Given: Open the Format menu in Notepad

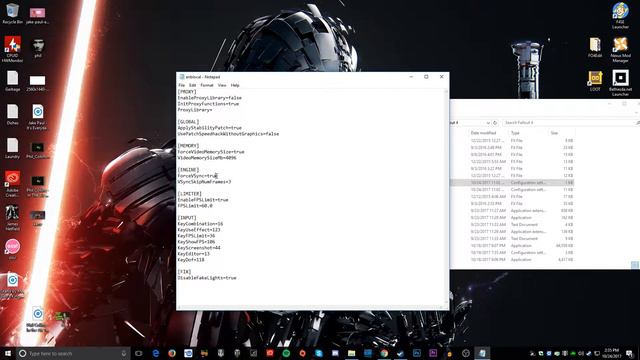Looking at the screenshot, I should tap(207, 85).
